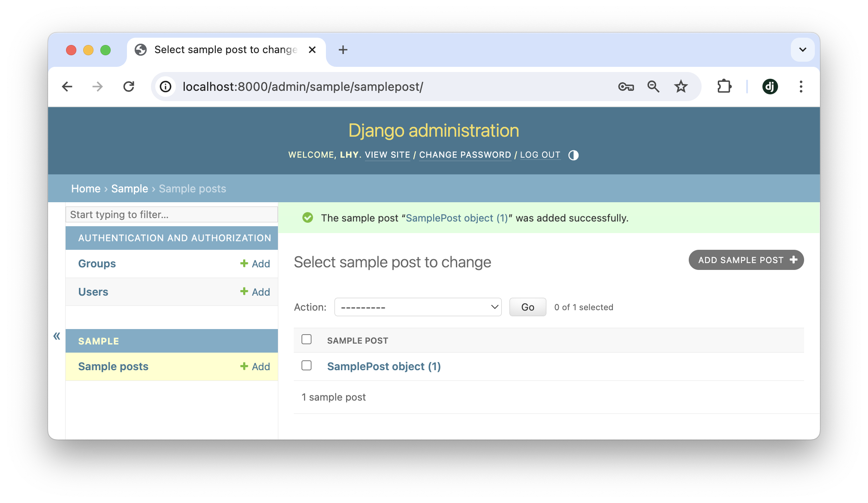
Task: Click the browser forward arrow
Action: point(98,87)
